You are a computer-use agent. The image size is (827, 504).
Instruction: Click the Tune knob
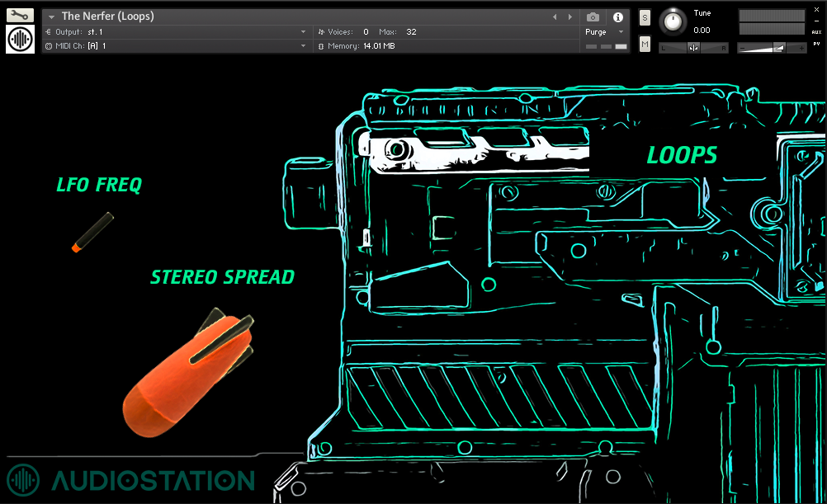(673, 21)
